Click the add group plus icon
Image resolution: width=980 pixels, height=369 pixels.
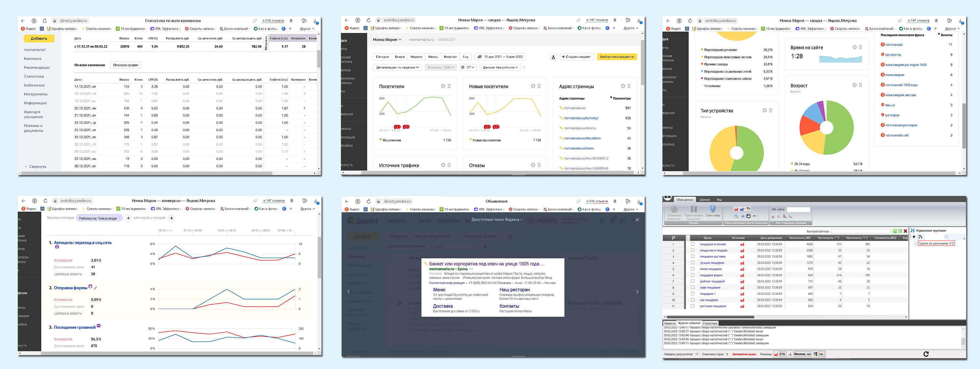[914, 237]
